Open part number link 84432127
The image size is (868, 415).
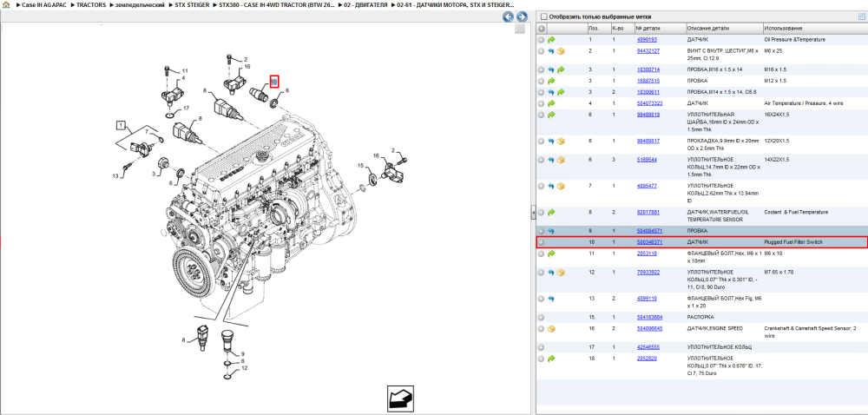648,51
